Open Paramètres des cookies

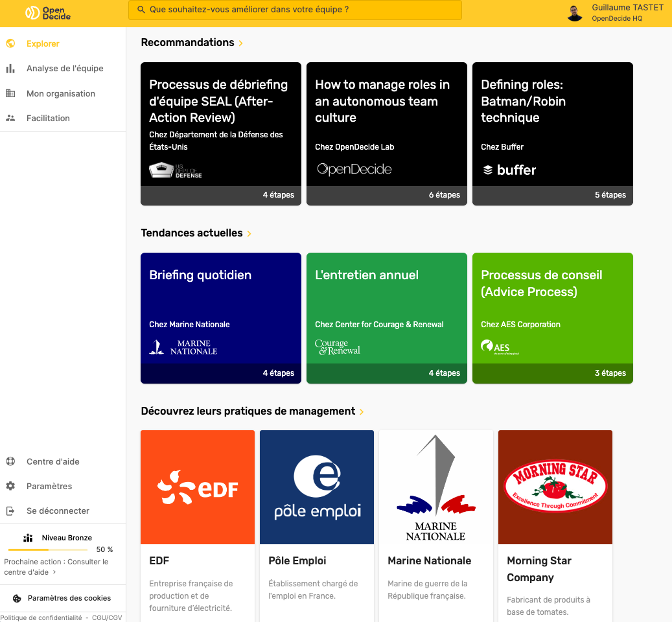pyautogui.click(x=69, y=598)
